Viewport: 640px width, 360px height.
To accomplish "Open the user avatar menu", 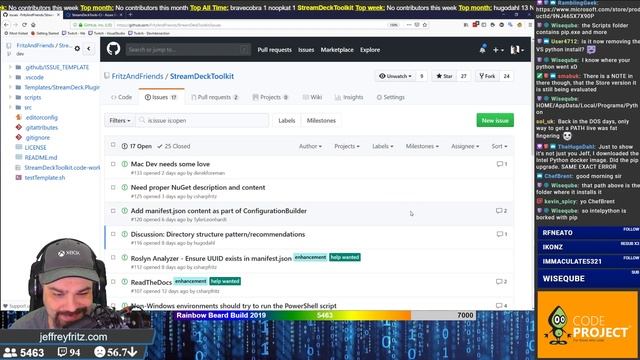I will coord(517,50).
